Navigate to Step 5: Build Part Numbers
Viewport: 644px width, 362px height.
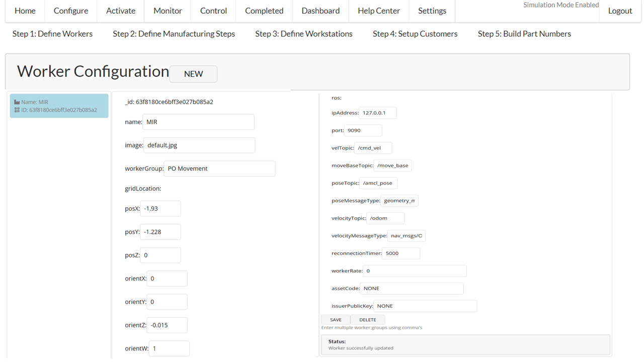(x=524, y=34)
